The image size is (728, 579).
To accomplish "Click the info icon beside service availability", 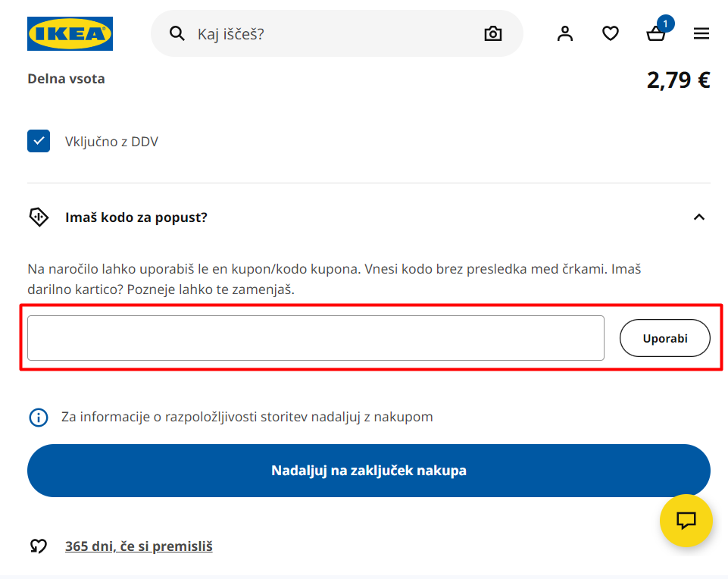I will pos(38,417).
